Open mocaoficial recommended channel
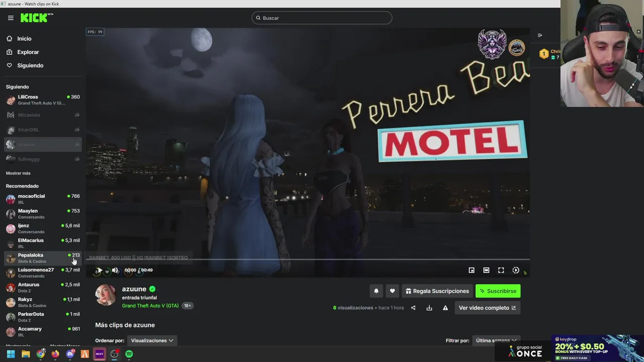This screenshot has width=644, height=362. 43,199
